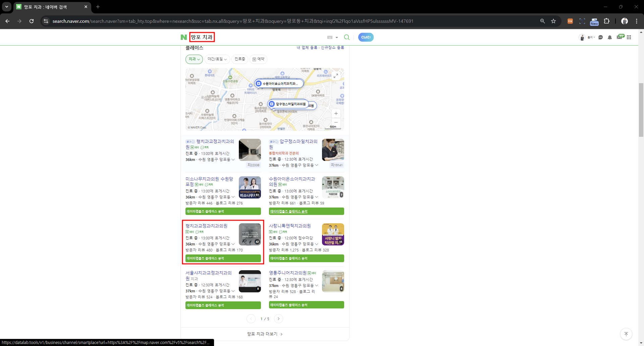The image size is (644, 346).
Task: Open the keyboard input options arrow
Action: coord(337,38)
